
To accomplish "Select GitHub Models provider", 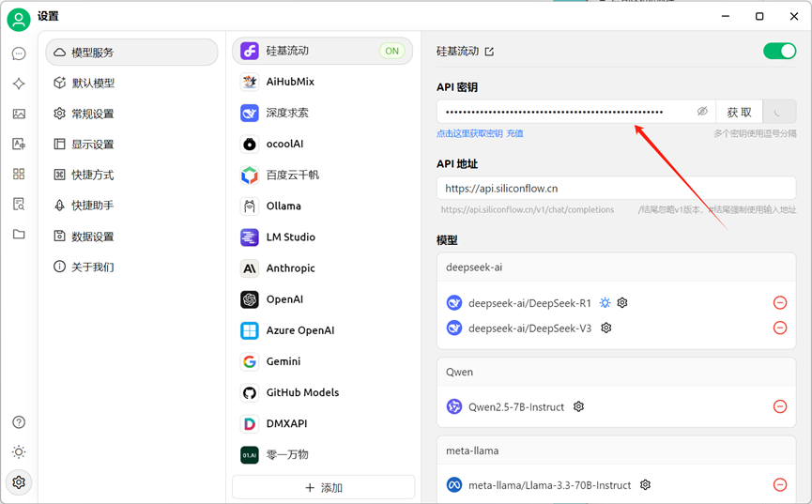I will pos(323,392).
